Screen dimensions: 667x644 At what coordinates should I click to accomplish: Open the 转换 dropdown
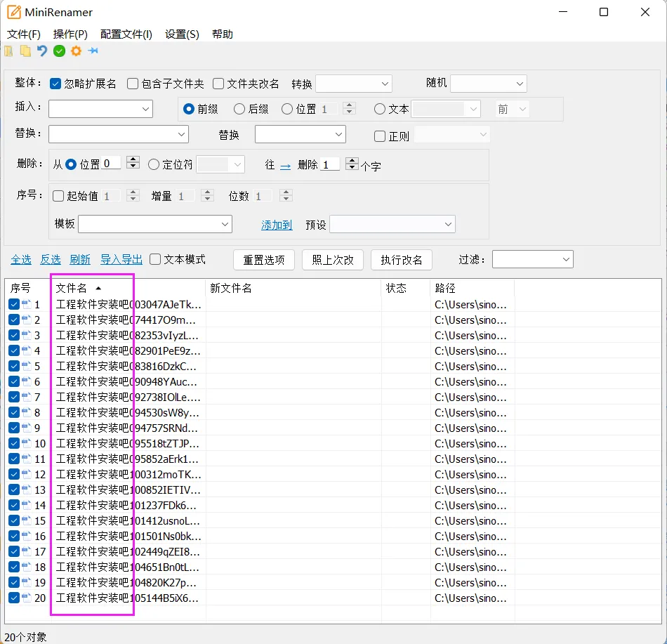pyautogui.click(x=353, y=84)
